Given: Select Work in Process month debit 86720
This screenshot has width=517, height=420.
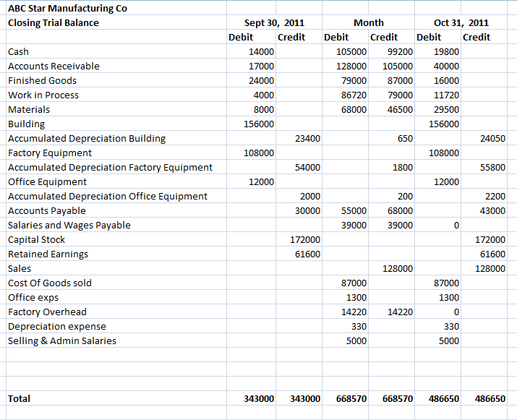Looking at the screenshot, I should point(351,95).
